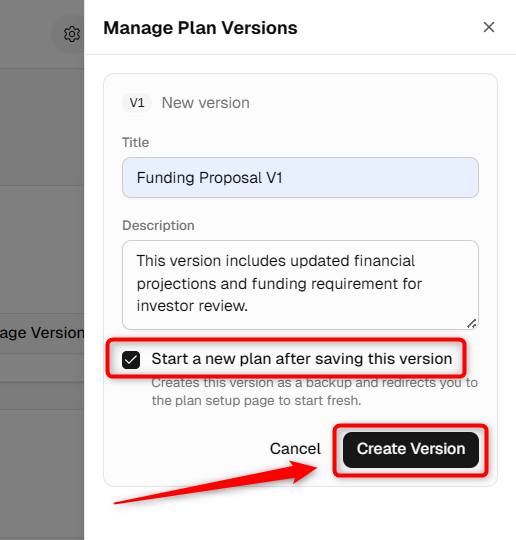This screenshot has height=540, width=516.
Task: Click the description box resize handle
Action: (472, 324)
